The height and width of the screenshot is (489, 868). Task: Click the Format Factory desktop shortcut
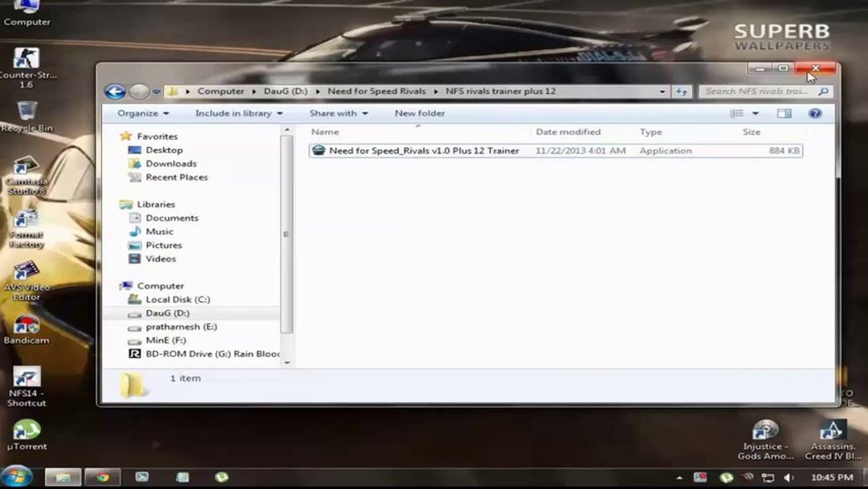point(26,229)
